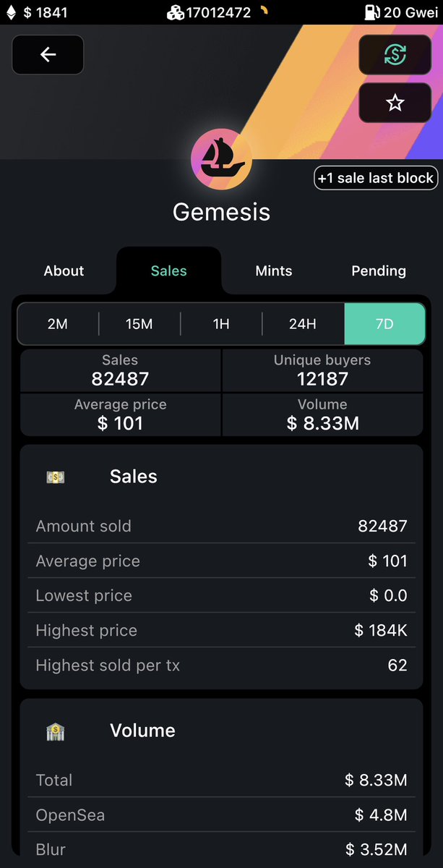
Task: Select the 7D time range
Action: pyautogui.click(x=384, y=324)
